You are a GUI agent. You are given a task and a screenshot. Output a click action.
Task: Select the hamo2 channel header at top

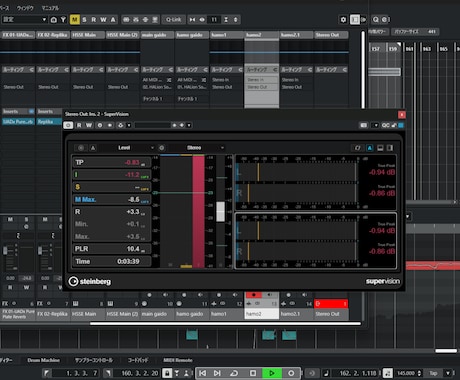point(262,35)
